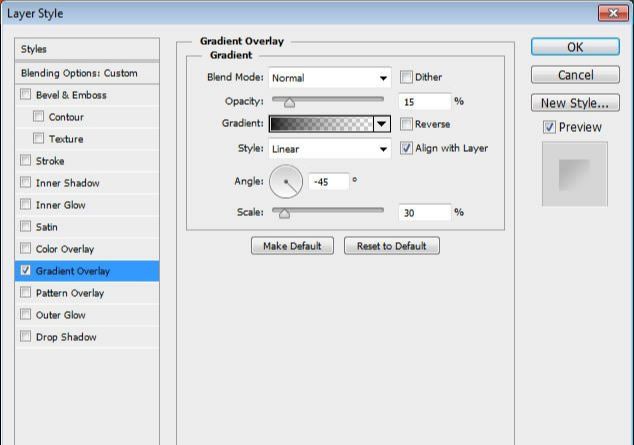The image size is (634, 445).
Task: Select the Inner Shadow settings row
Action: pyautogui.click(x=87, y=183)
